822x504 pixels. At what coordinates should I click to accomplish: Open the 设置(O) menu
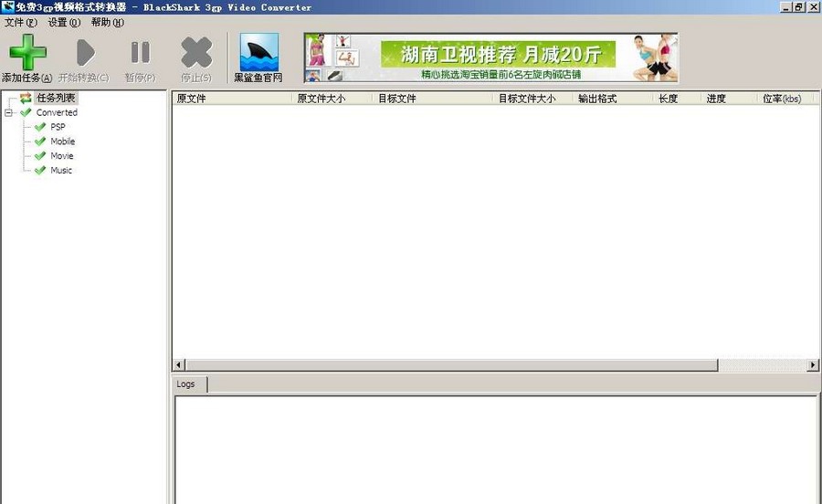[64, 23]
